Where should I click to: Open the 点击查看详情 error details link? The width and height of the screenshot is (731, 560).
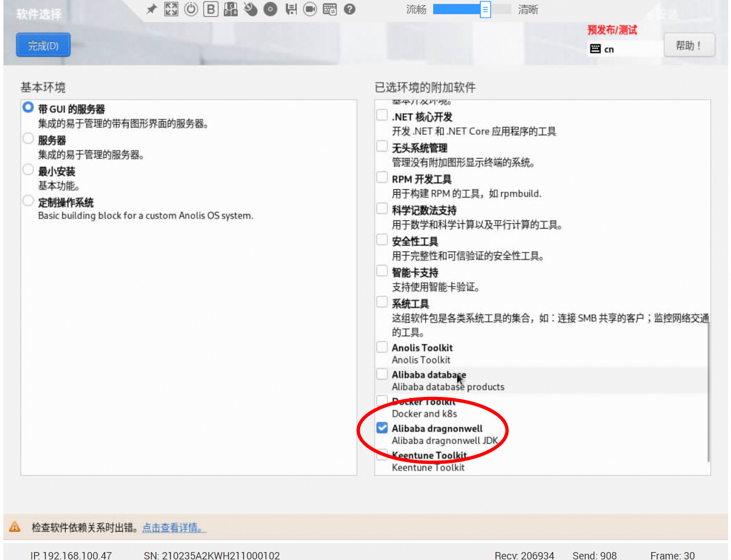click(x=174, y=528)
